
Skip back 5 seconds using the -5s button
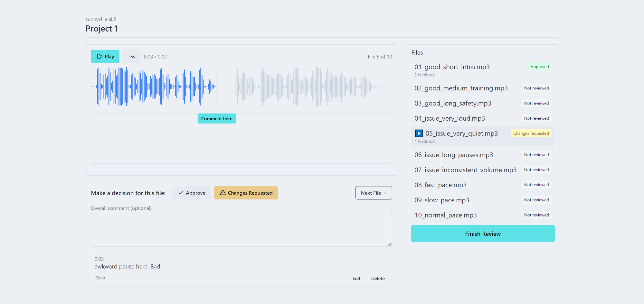[x=132, y=56]
